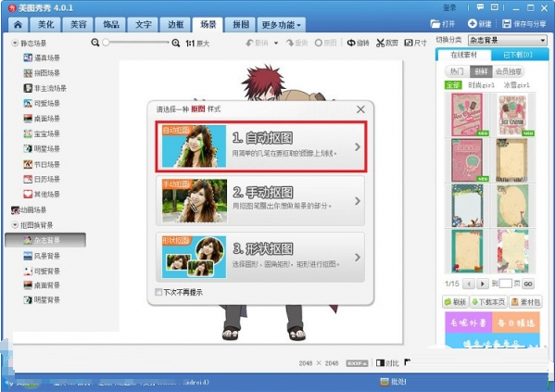The width and height of the screenshot is (555, 392).
Task: Select the 会员独享 filter toggle
Action: coord(509,71)
